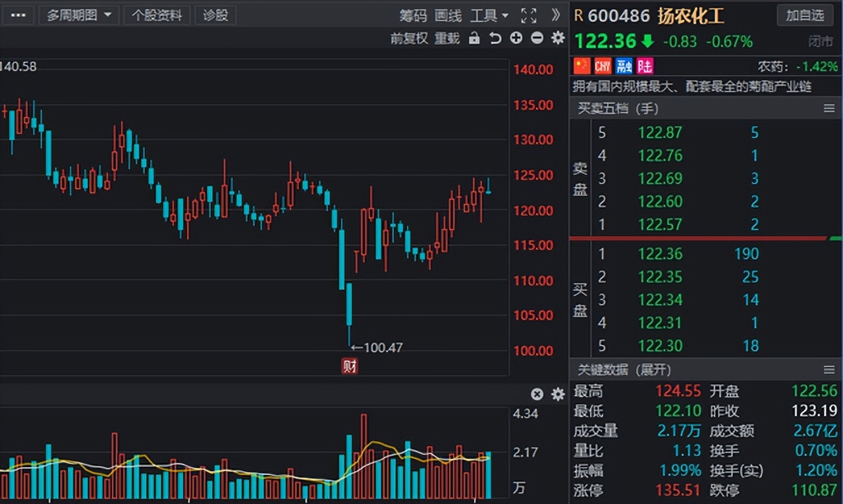Image resolution: width=843 pixels, height=504 pixels.
Task: Click the 加自选 watchlist button
Action: (805, 15)
